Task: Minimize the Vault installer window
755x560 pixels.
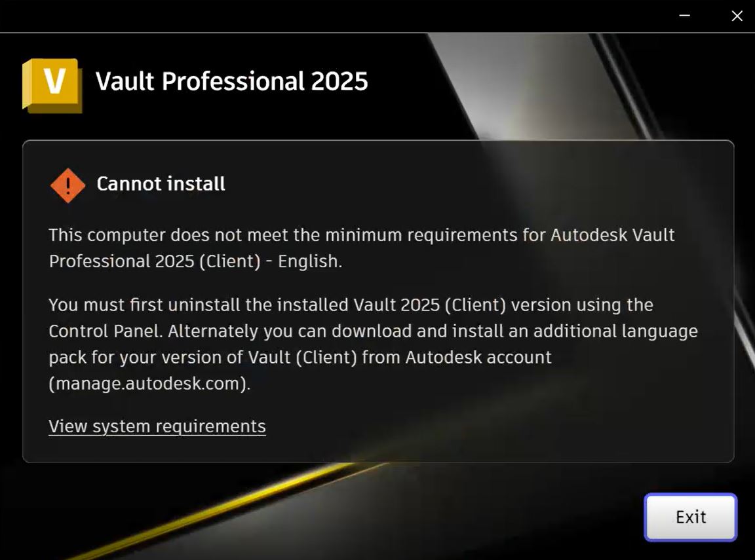Action: 684,16
